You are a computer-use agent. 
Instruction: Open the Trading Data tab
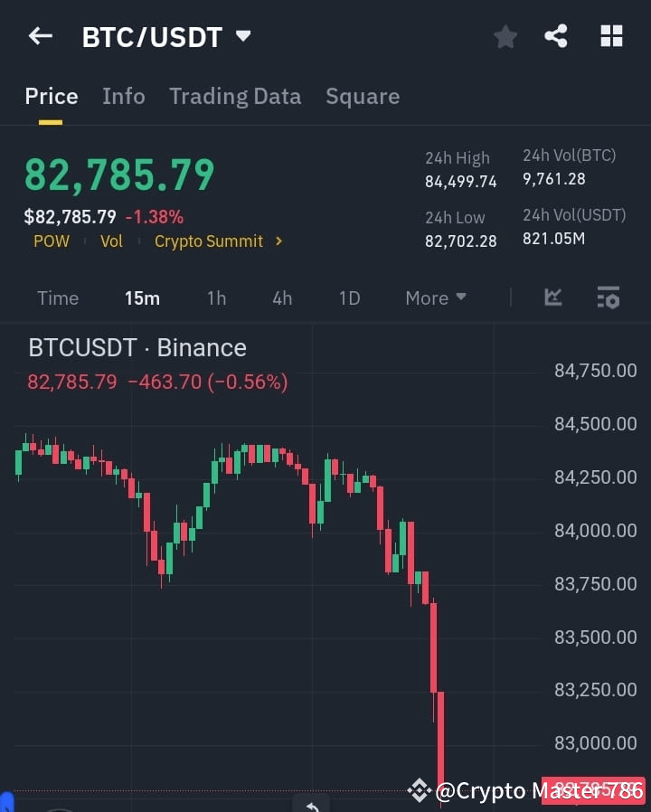click(x=235, y=97)
